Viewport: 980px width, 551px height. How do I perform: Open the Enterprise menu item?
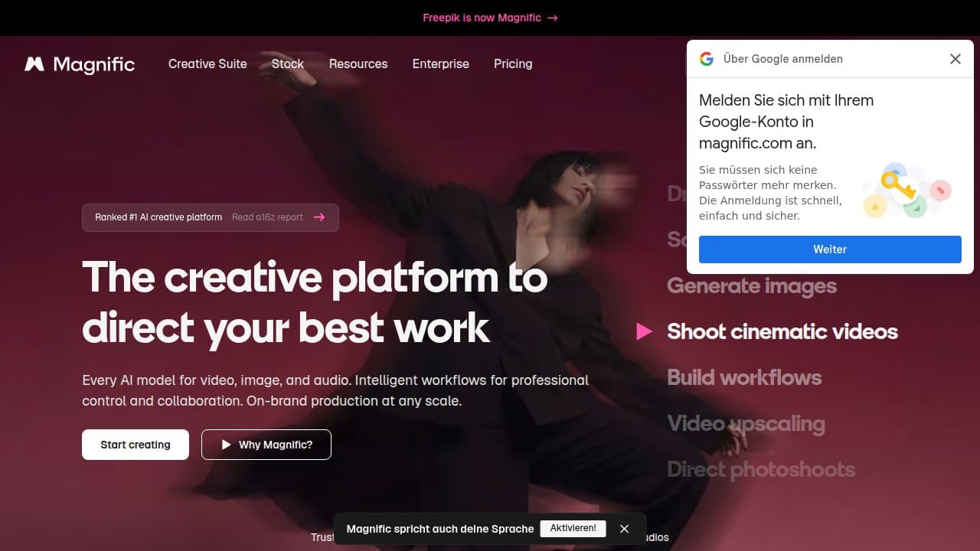click(441, 64)
